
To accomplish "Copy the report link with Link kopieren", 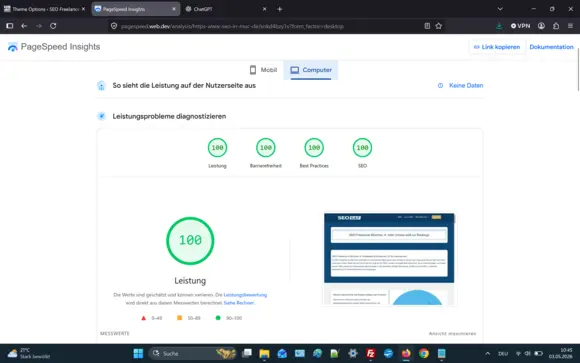I will [x=497, y=47].
